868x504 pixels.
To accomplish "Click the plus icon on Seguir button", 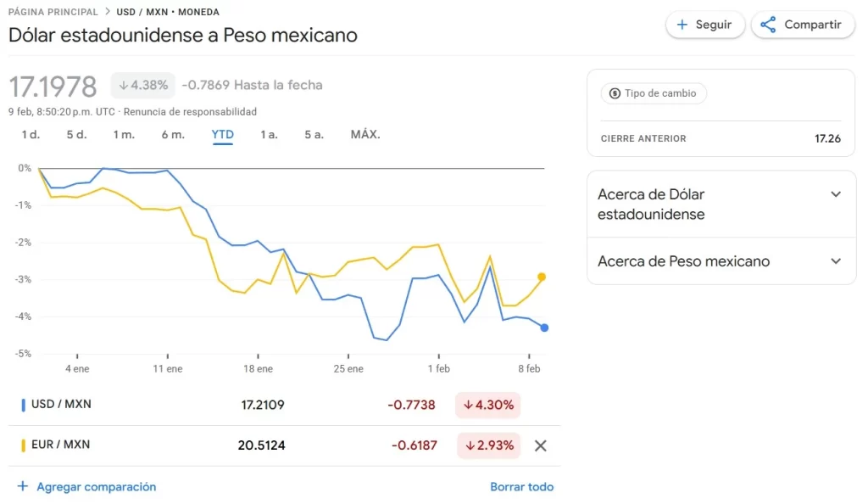I will [x=682, y=25].
